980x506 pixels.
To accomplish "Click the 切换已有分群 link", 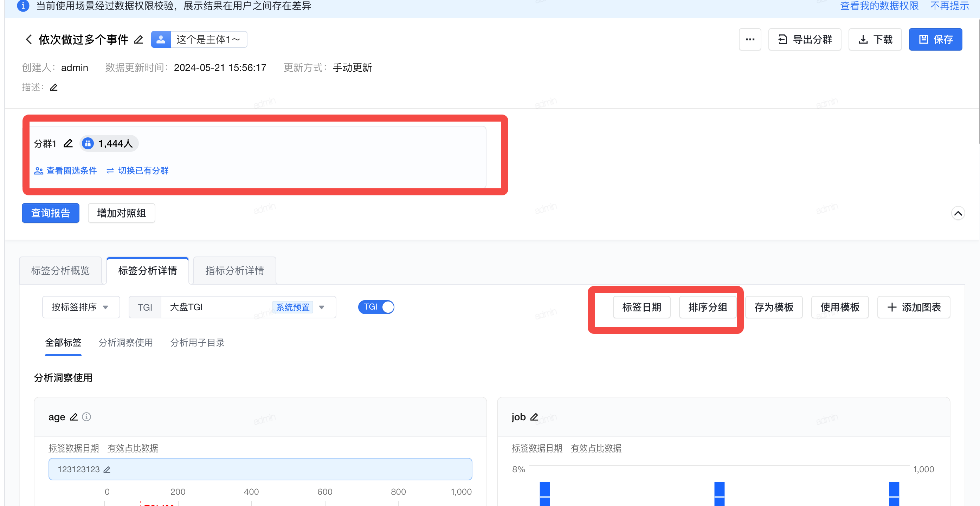I will [137, 171].
